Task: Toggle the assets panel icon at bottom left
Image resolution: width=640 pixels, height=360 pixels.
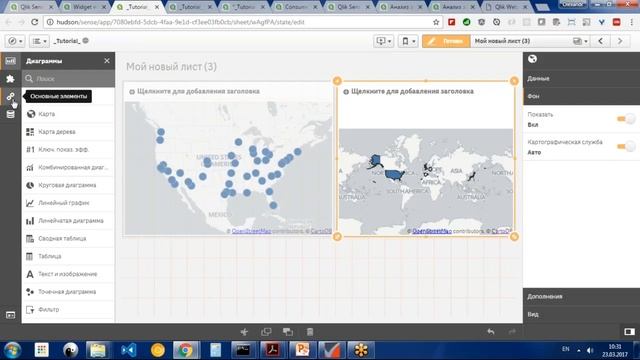Action: click(x=10, y=315)
